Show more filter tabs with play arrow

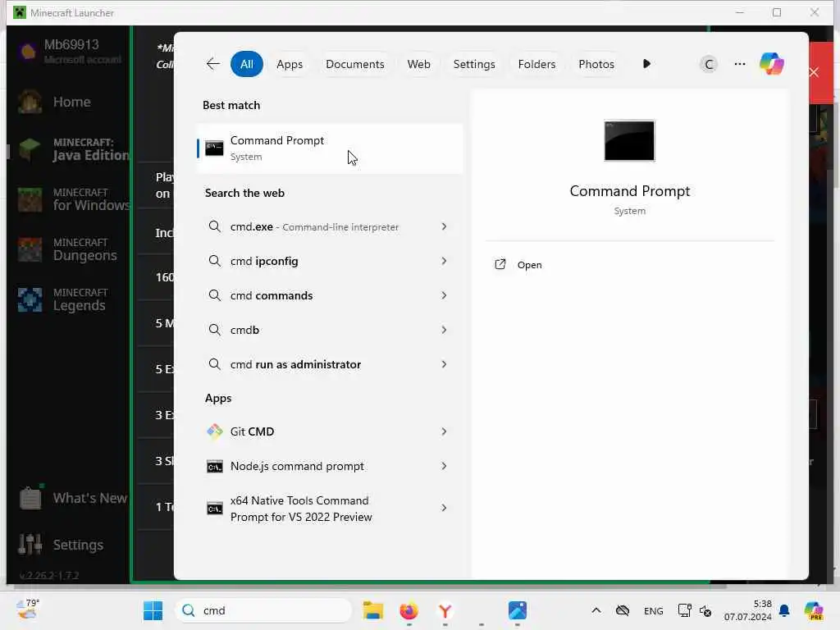coord(646,64)
